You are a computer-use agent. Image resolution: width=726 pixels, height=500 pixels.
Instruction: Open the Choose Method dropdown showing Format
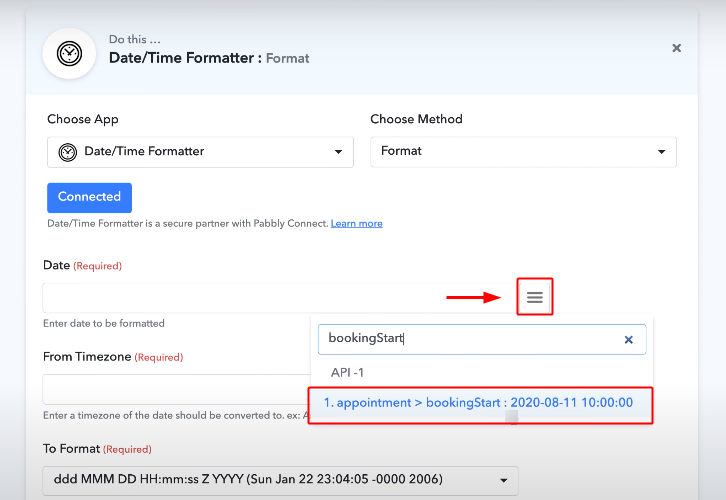pos(523,152)
